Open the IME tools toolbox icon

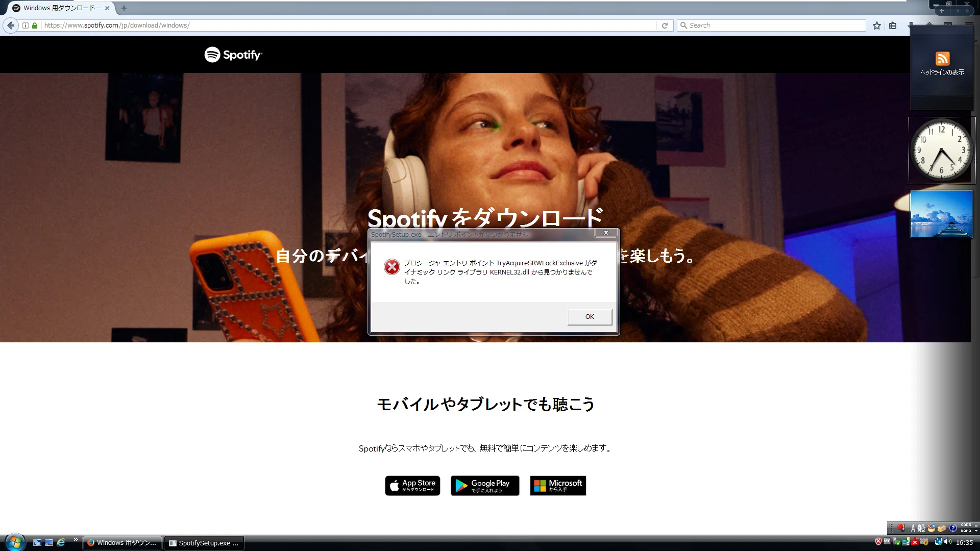[x=942, y=528]
